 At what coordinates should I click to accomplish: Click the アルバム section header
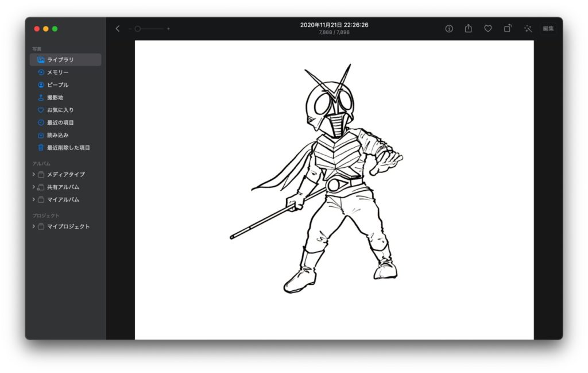41,164
